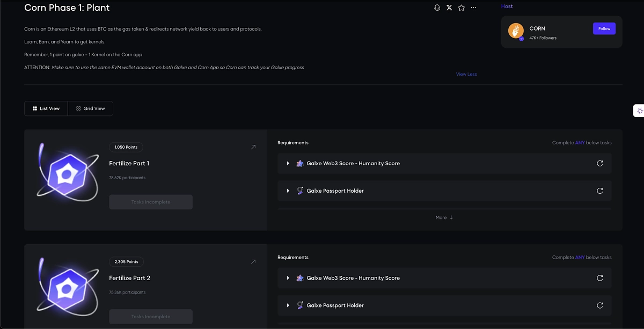Click the "1,050 Points" badge

[x=126, y=147]
